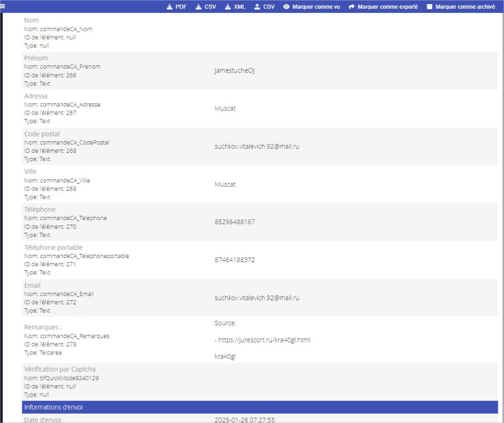Select the Ville value 'Muscat'
Screen dimensions: 504x423
point(225,185)
